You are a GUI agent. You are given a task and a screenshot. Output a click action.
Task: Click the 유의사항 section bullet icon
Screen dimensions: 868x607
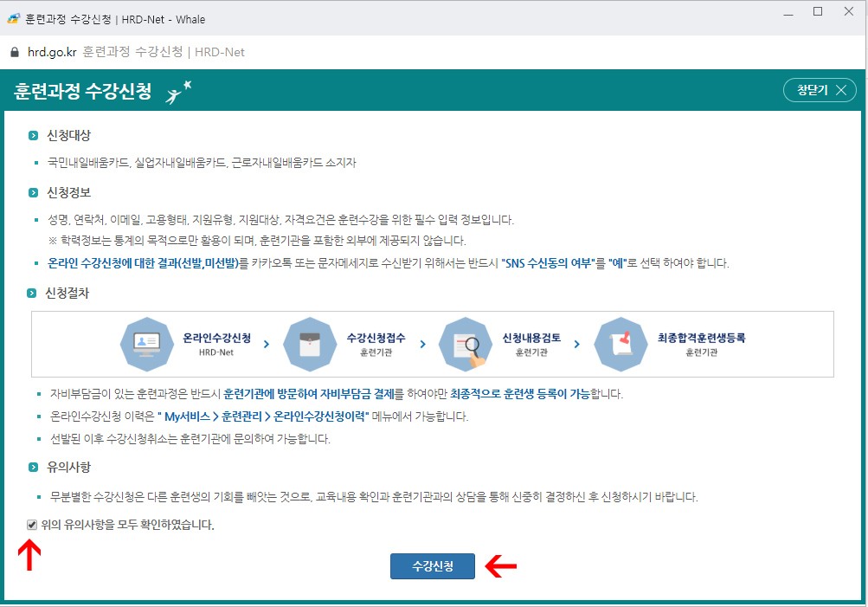[33, 468]
